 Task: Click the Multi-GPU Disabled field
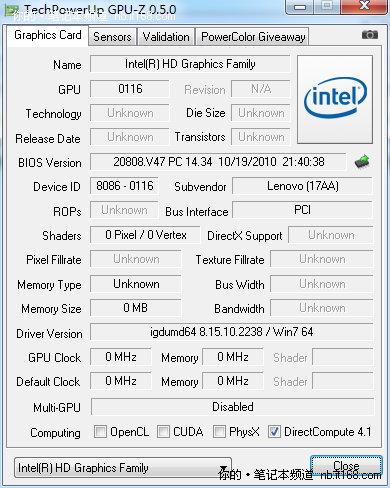[233, 407]
